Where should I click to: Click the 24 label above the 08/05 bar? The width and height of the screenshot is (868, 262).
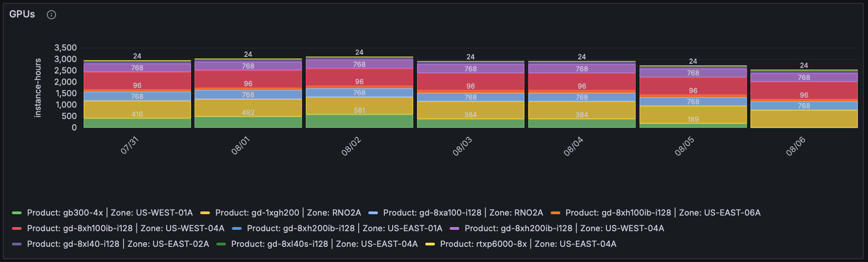pyautogui.click(x=693, y=61)
